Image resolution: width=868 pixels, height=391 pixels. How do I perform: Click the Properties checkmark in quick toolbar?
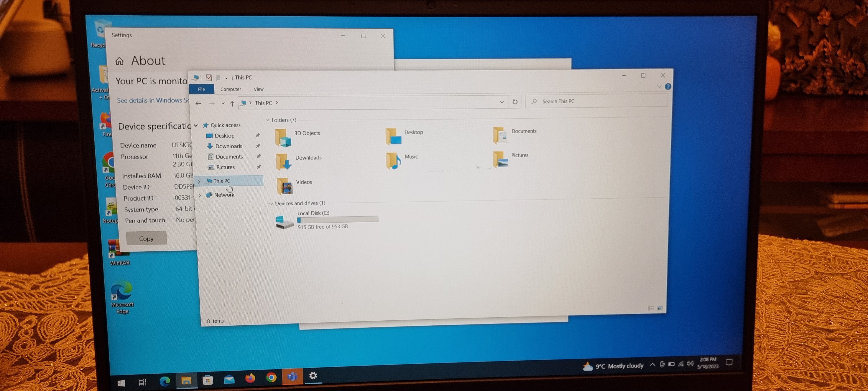(209, 78)
